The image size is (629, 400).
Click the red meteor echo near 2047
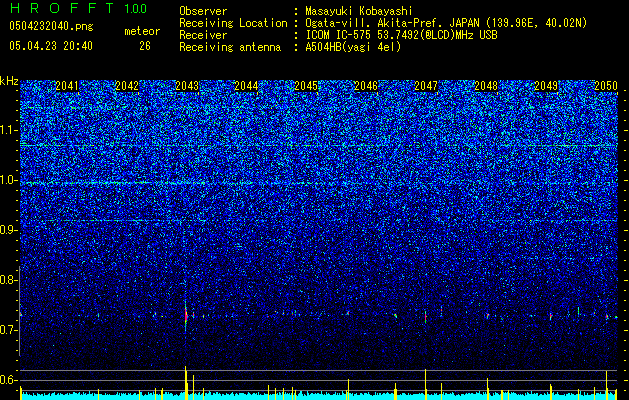pyautogui.click(x=426, y=316)
